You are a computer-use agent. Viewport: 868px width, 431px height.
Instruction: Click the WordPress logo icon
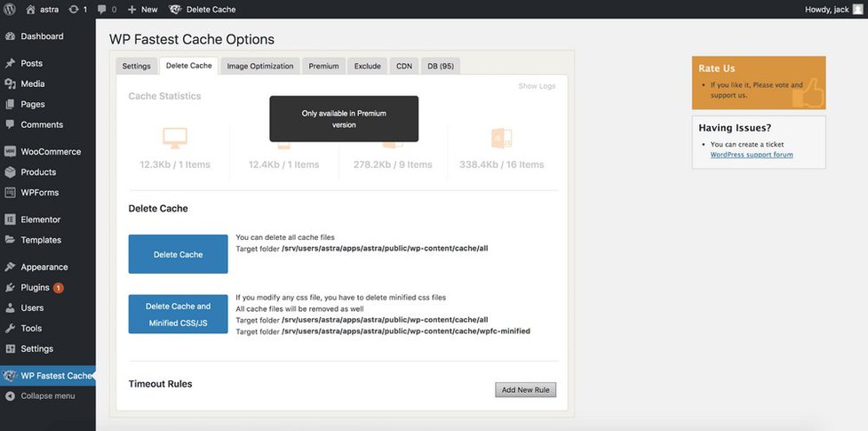tap(10, 9)
